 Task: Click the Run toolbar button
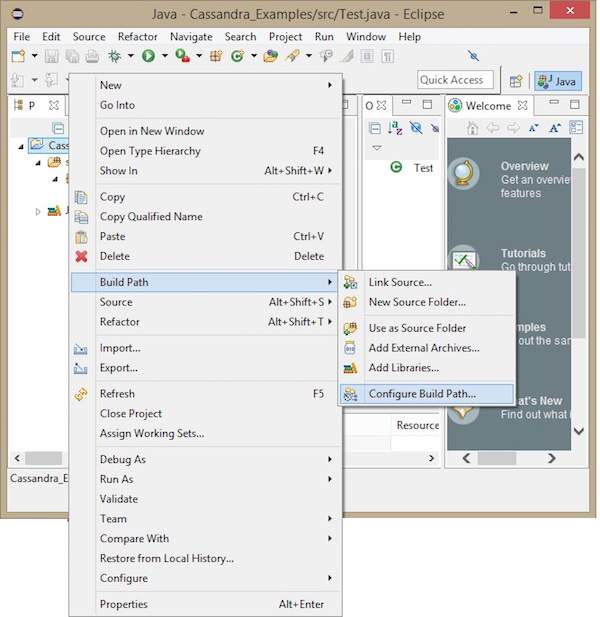(148, 57)
